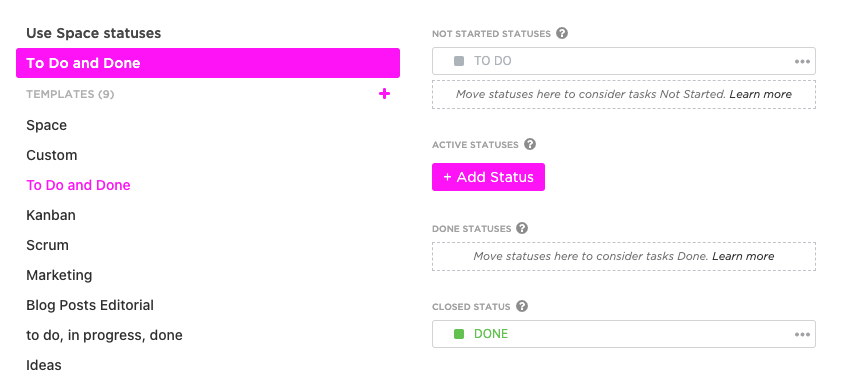Click help icon beside Closed Status
The height and width of the screenshot is (389, 849).
(521, 307)
